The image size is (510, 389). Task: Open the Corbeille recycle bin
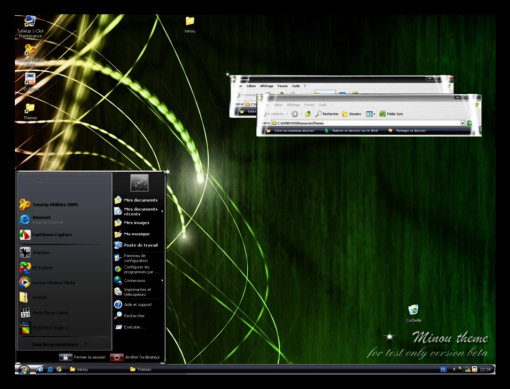[x=413, y=313]
